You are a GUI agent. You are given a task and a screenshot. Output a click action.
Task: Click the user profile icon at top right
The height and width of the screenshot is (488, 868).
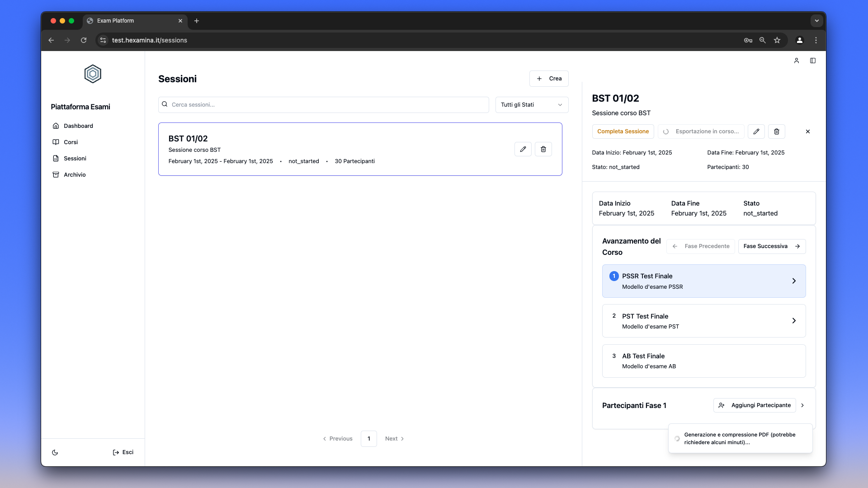(797, 61)
